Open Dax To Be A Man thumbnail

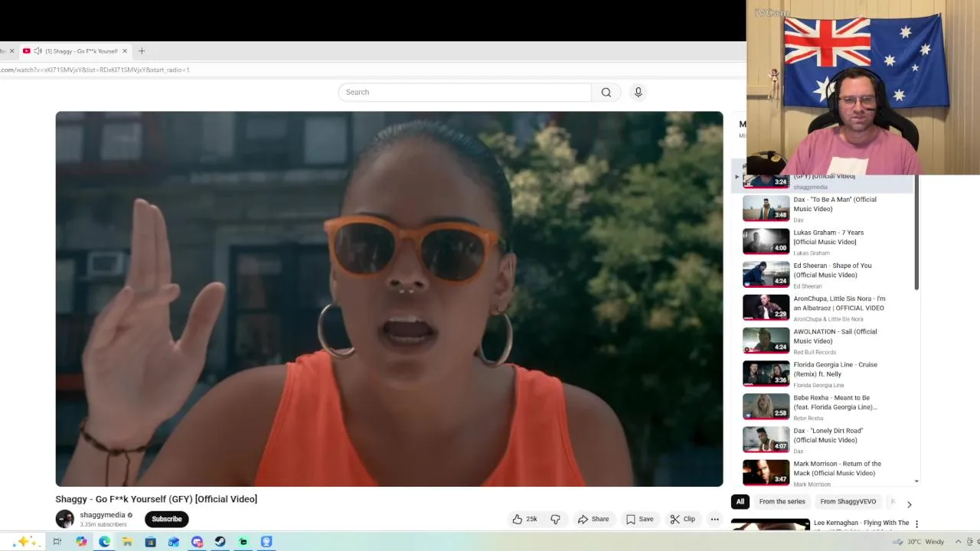point(766,208)
